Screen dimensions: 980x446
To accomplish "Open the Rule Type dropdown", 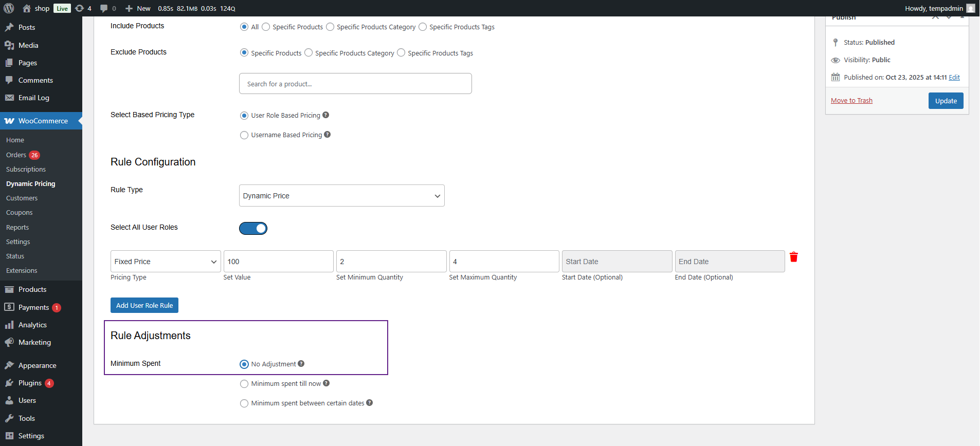I will [341, 196].
